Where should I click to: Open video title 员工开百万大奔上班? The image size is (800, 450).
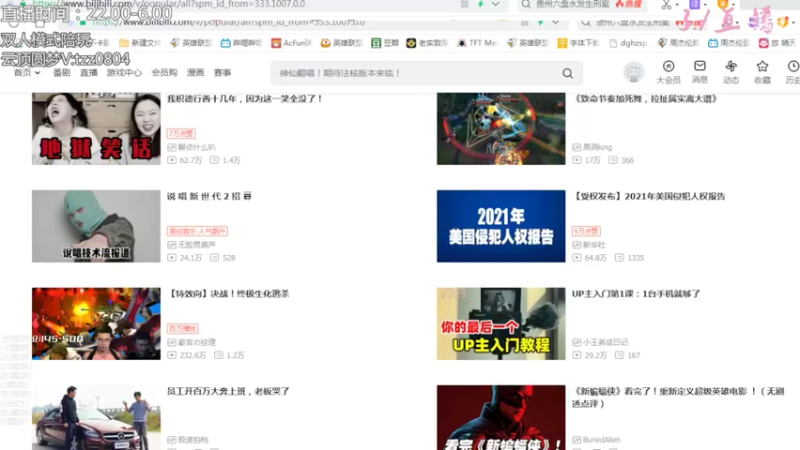pyautogui.click(x=228, y=391)
